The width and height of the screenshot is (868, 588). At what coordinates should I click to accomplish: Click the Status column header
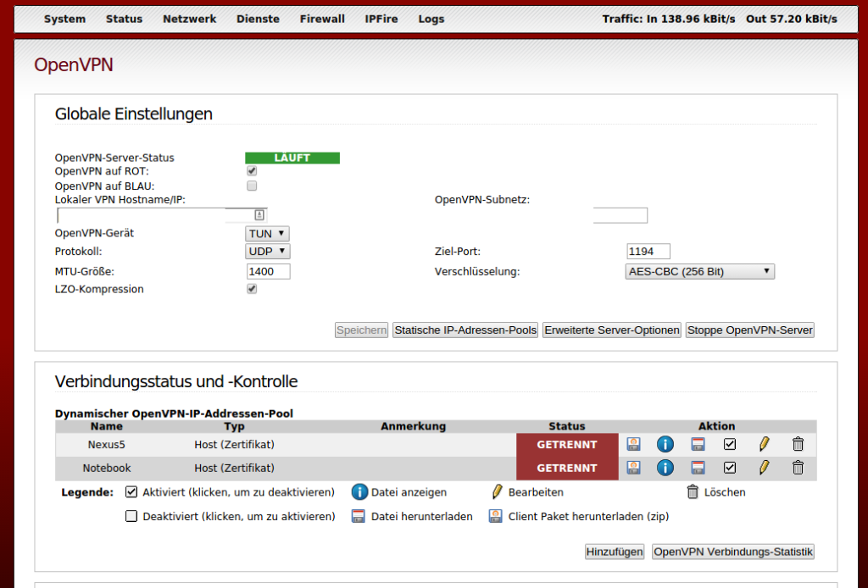567,426
